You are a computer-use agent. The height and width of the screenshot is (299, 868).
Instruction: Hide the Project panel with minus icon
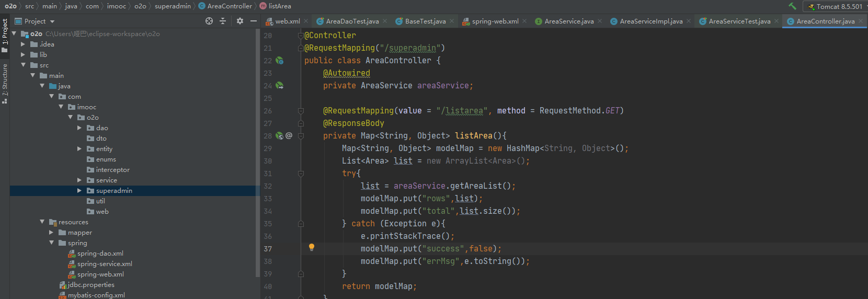pyautogui.click(x=254, y=21)
